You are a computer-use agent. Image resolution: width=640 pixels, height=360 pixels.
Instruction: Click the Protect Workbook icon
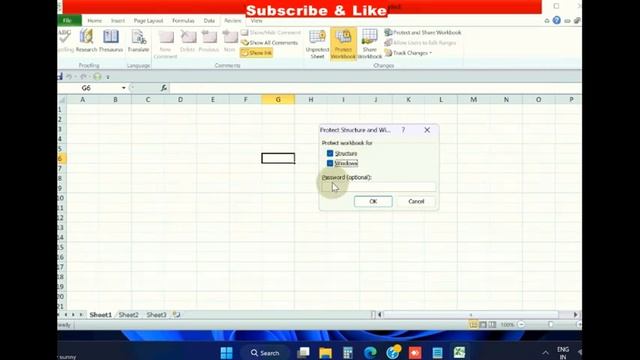click(343, 44)
